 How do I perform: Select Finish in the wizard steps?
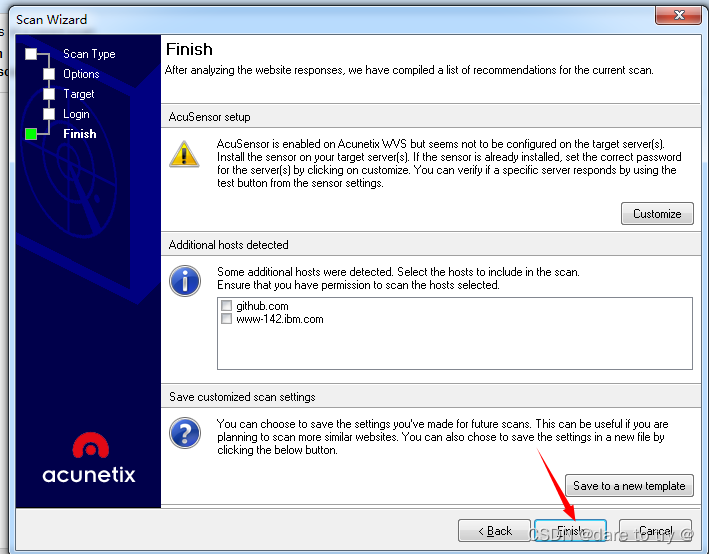point(80,134)
